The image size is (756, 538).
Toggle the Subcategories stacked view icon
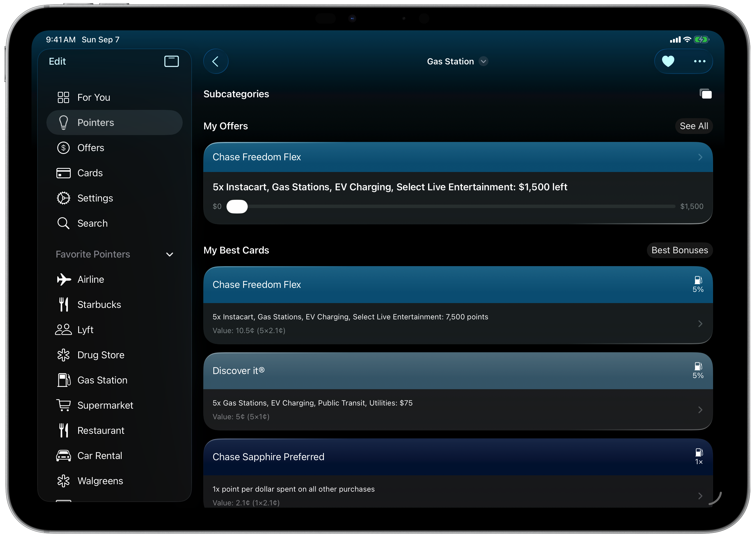pyautogui.click(x=706, y=94)
